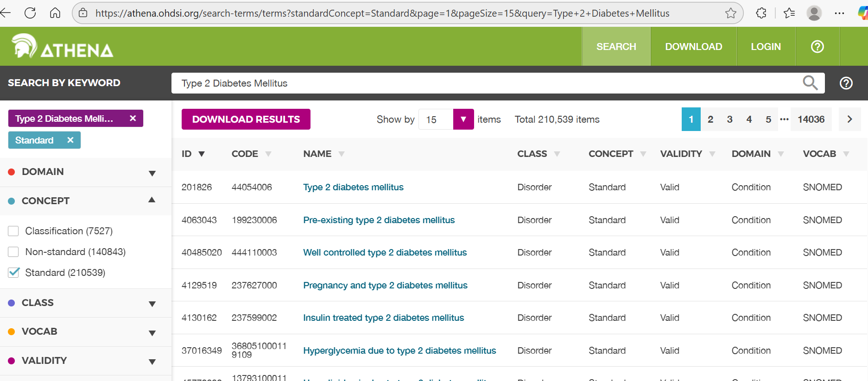This screenshot has height=381, width=868.
Task: Click the browser address bar URL
Action: pos(382,13)
